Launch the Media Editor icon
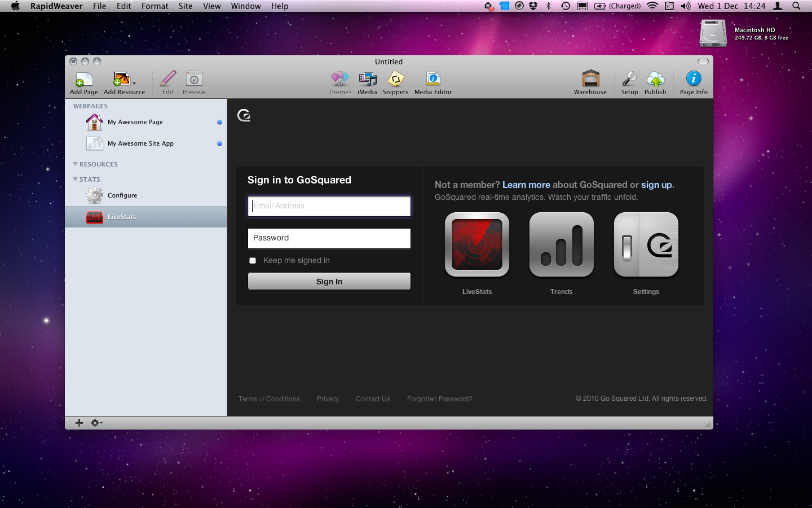Image resolution: width=812 pixels, height=508 pixels. pyautogui.click(x=433, y=79)
